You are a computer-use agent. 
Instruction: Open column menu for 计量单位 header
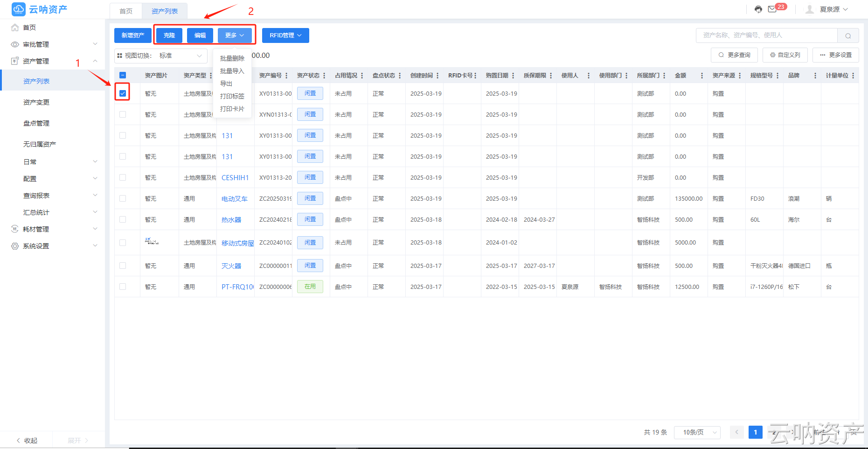click(x=853, y=76)
